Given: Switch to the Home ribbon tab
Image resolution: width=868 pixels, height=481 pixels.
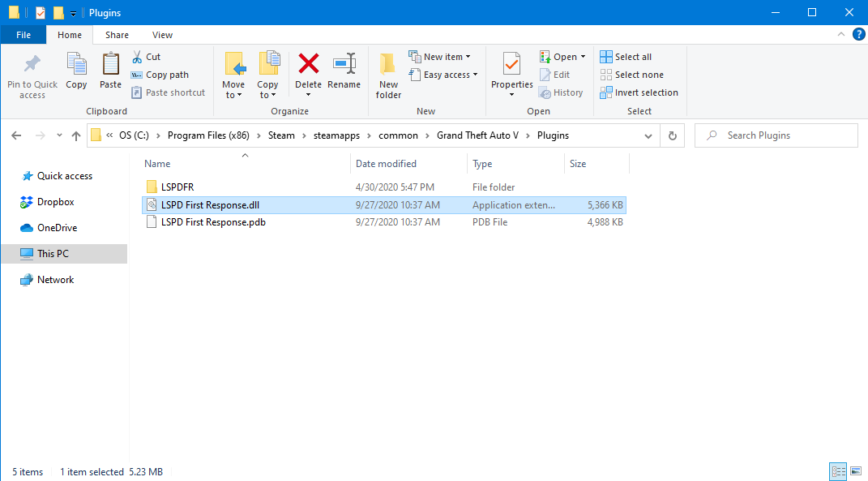Looking at the screenshot, I should pos(70,35).
